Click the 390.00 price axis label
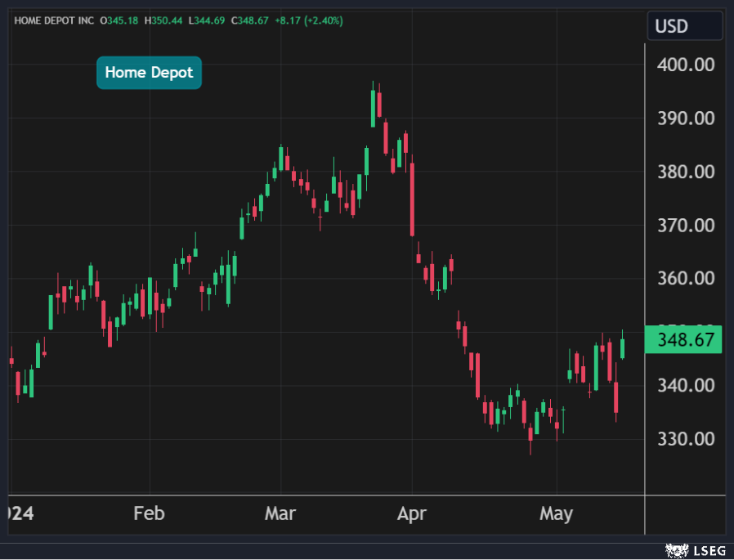Viewport: 734px width, 560px height. pyautogui.click(x=686, y=119)
